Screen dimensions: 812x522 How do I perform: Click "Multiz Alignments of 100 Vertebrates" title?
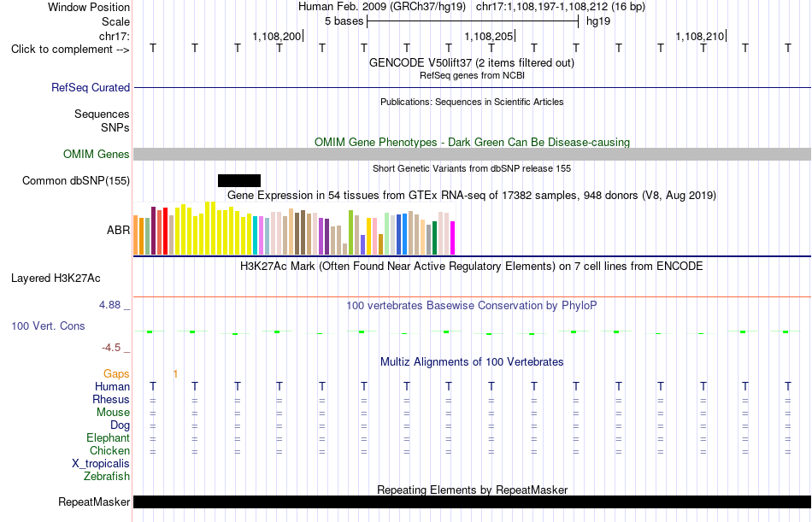[x=472, y=362]
